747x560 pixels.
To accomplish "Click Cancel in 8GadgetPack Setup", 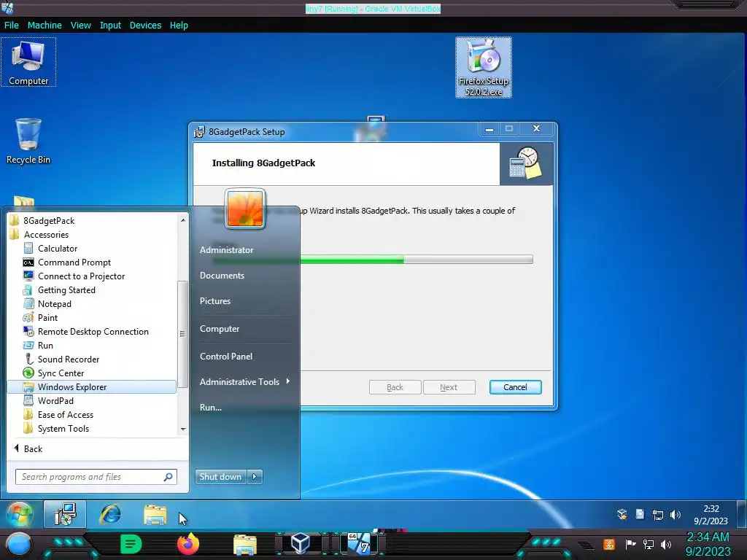I will point(515,387).
